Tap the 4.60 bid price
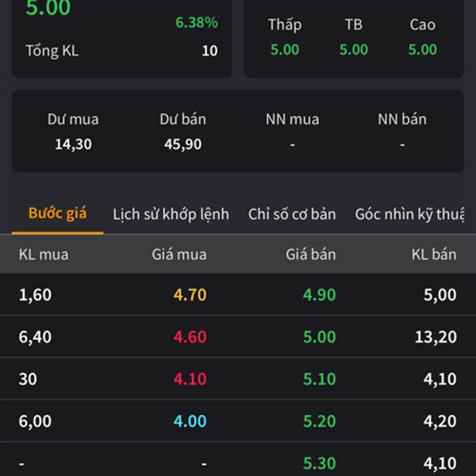The height and width of the screenshot is (476, 476). [x=190, y=337]
